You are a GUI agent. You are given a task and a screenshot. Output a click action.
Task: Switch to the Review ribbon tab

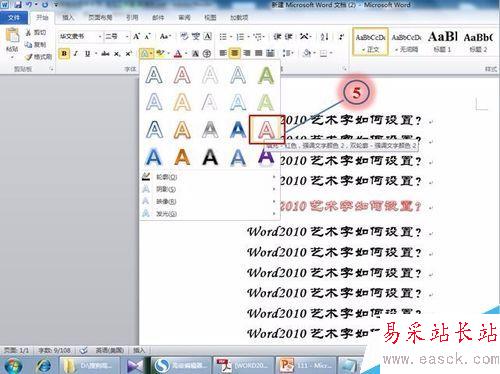(184, 17)
